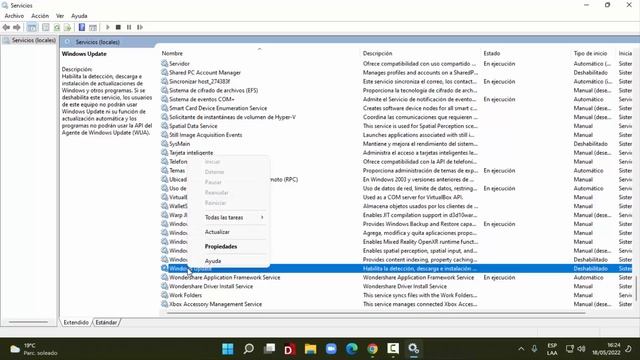Click the left pane horizontal scrollbar
The height and width of the screenshot is (360, 640).
[29, 322]
